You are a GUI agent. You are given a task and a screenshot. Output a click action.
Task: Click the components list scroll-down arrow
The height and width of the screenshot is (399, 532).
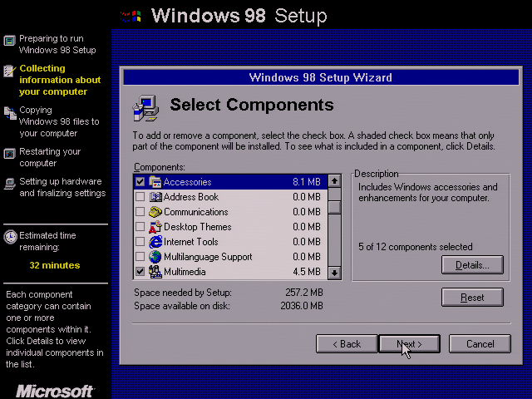click(x=334, y=273)
